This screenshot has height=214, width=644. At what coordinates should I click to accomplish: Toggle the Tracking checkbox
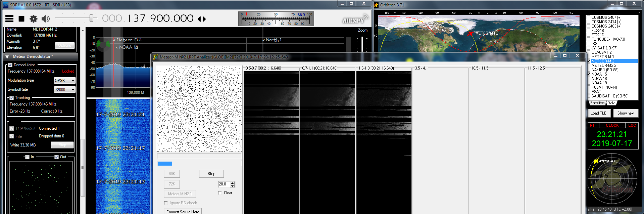point(12,98)
